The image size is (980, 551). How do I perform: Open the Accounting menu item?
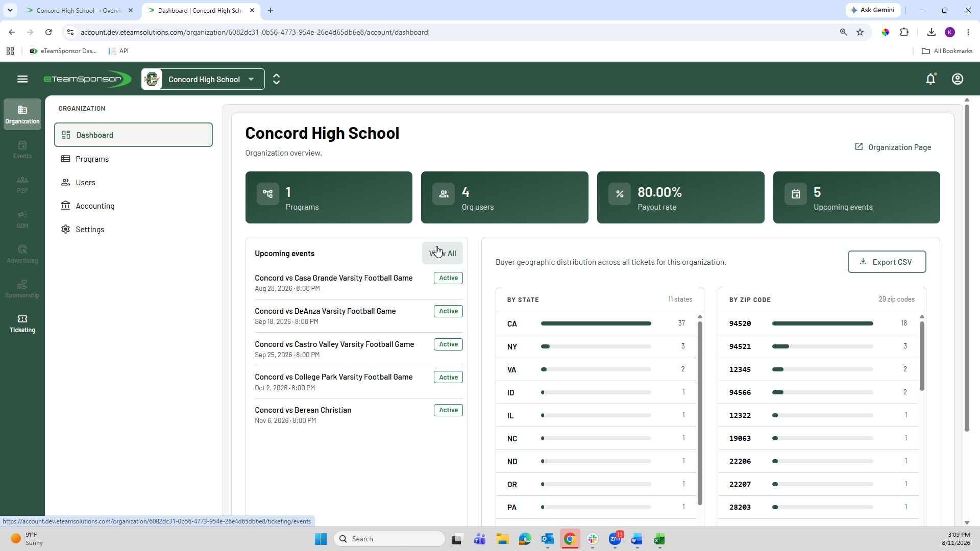coord(133,206)
